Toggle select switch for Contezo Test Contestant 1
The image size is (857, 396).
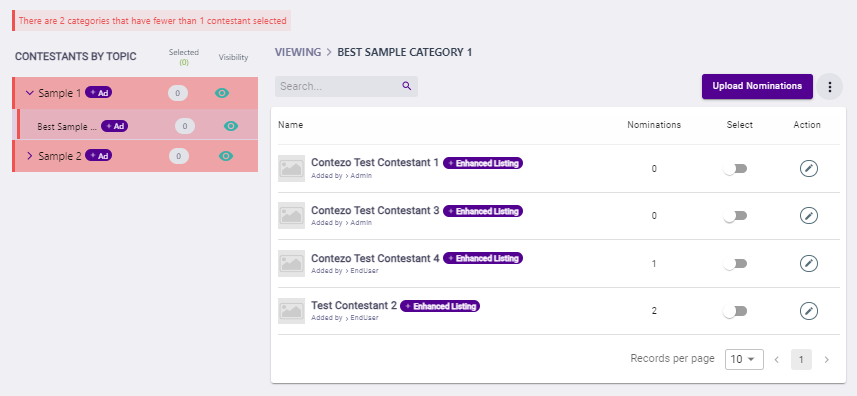click(x=735, y=169)
